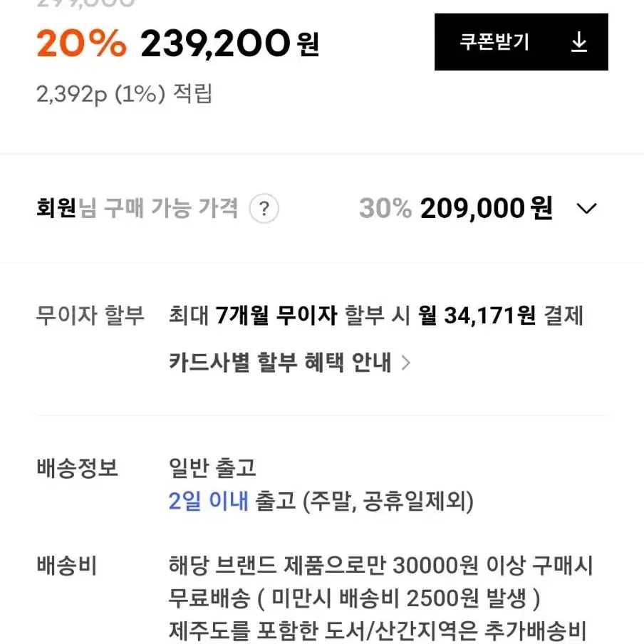
Task: Select the 무이자 할부 row label
Action: 90,316
